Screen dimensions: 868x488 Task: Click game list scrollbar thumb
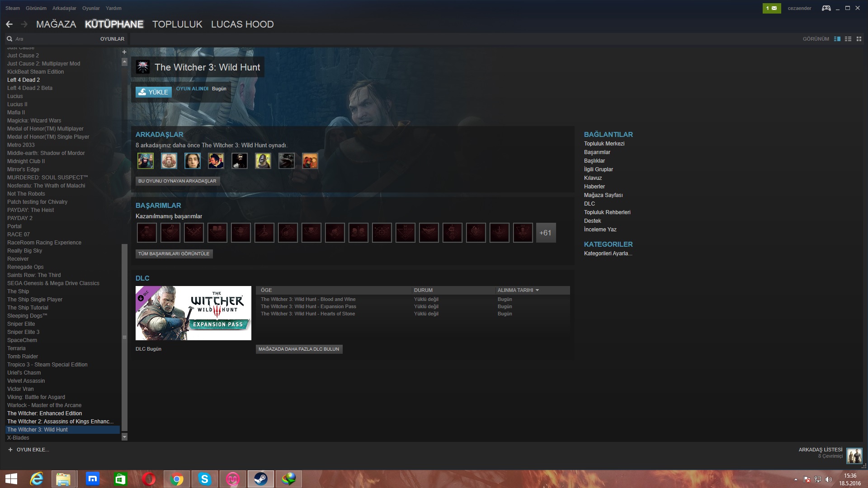124,337
